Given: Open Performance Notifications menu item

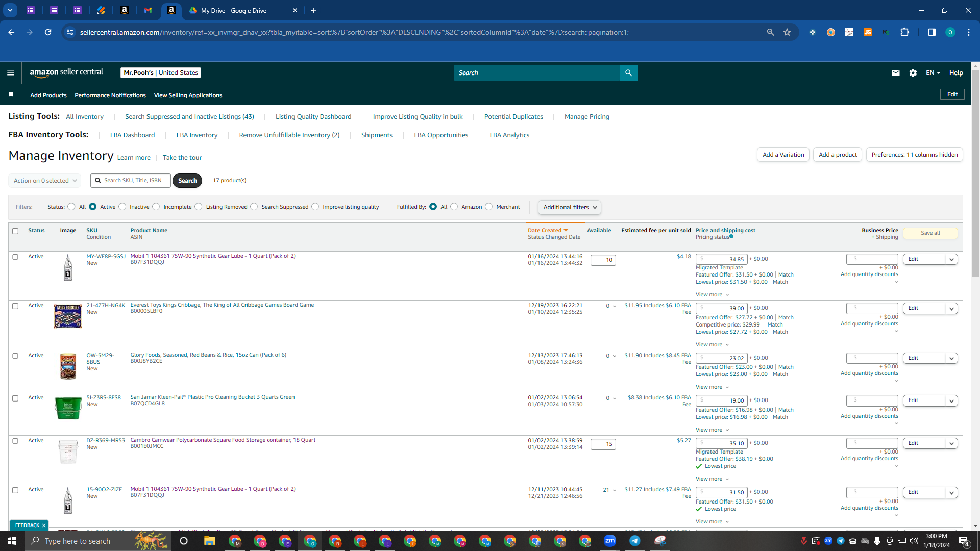Looking at the screenshot, I should click(x=110, y=95).
